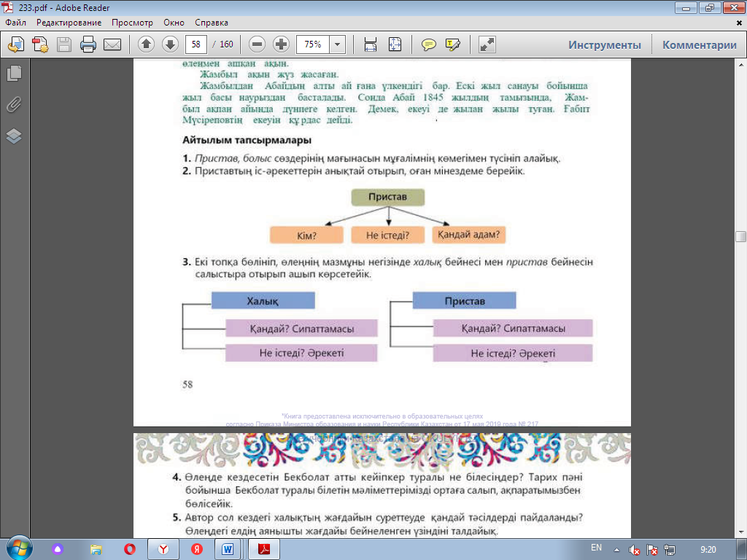Open the Справка menu
Screen dimensions: 747x560
[212, 23]
